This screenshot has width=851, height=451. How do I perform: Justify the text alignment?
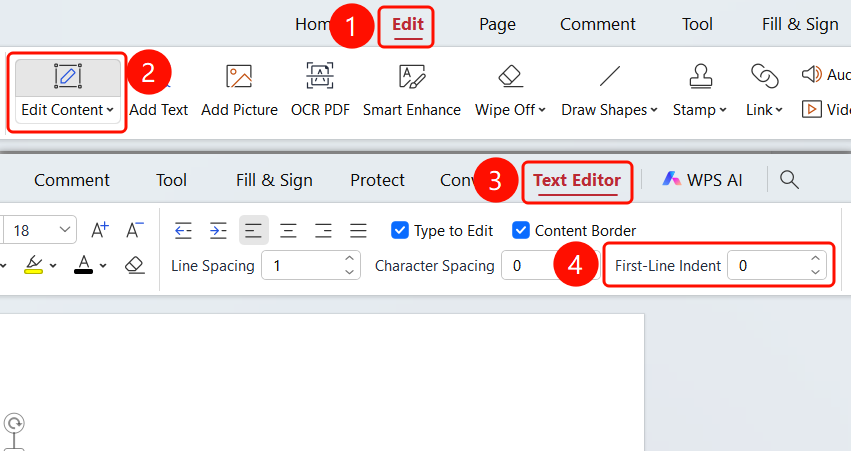(358, 231)
